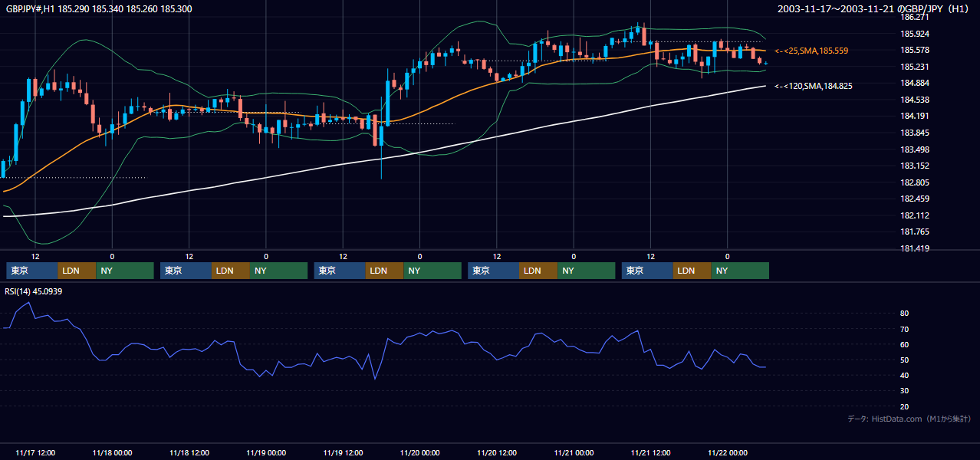Click the 11/20 12:00 time axis label
This screenshot has width=980, height=460.
pyautogui.click(x=497, y=453)
